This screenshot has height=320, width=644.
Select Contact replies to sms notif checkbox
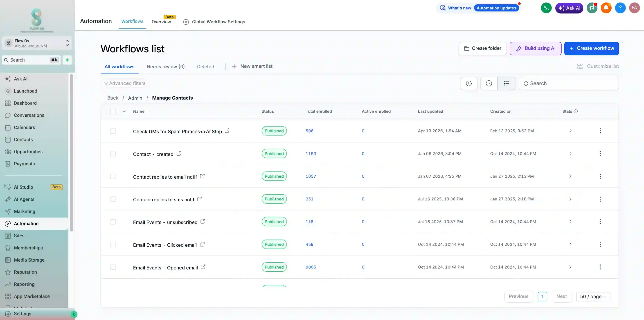point(113,199)
